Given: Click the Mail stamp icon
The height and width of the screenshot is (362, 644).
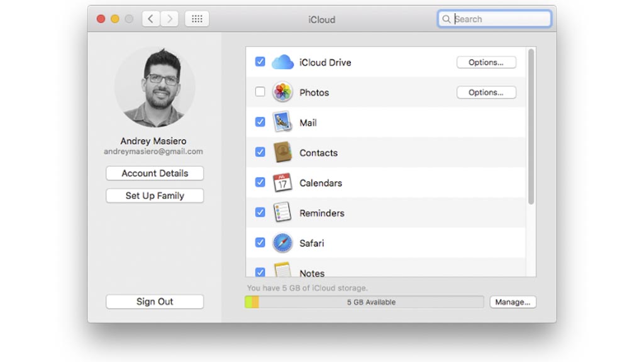Looking at the screenshot, I should click(282, 123).
